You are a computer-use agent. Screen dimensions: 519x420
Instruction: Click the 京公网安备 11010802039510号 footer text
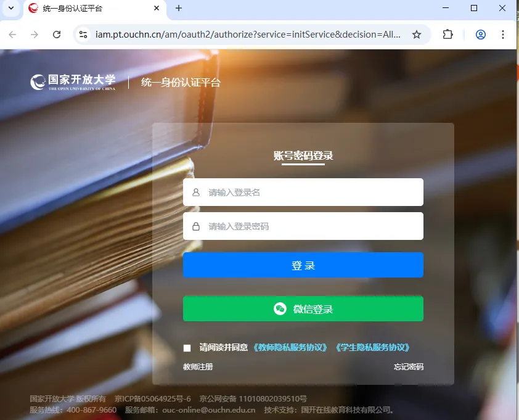click(x=253, y=398)
